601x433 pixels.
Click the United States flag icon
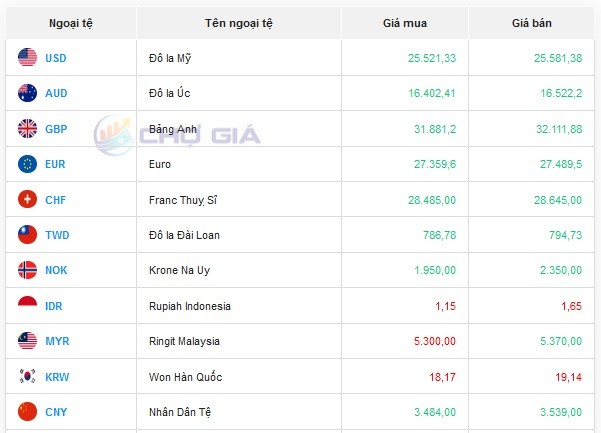[x=28, y=58]
